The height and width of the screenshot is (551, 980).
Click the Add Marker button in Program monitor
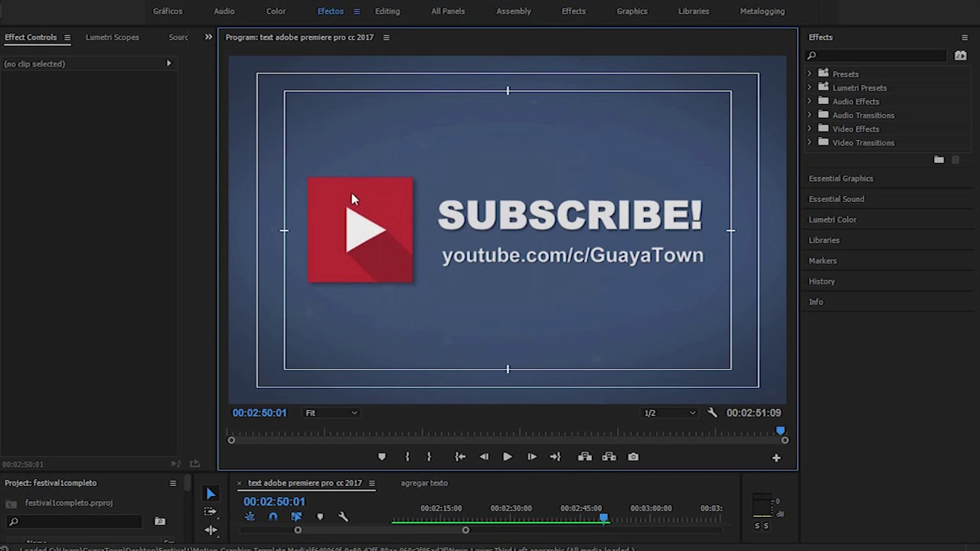382,457
